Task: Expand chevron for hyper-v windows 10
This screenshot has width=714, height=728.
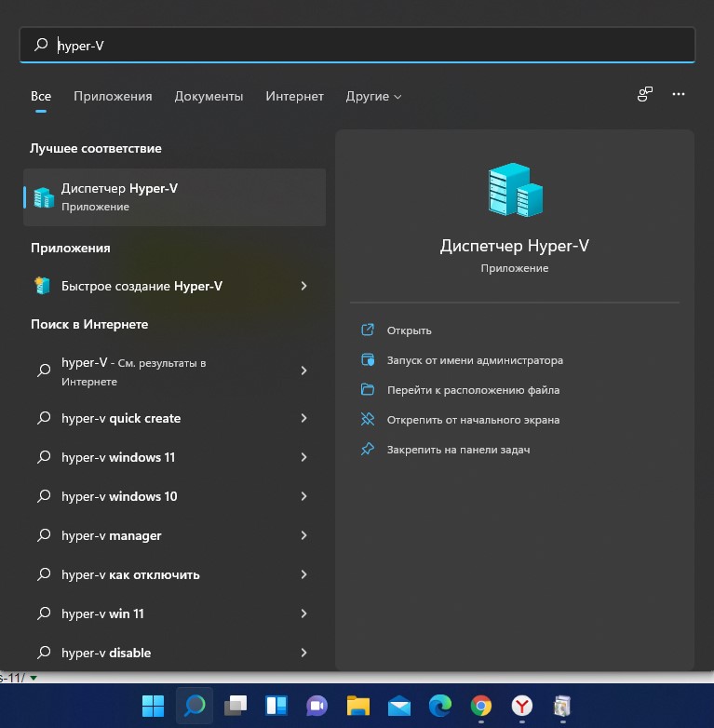Action: click(303, 496)
